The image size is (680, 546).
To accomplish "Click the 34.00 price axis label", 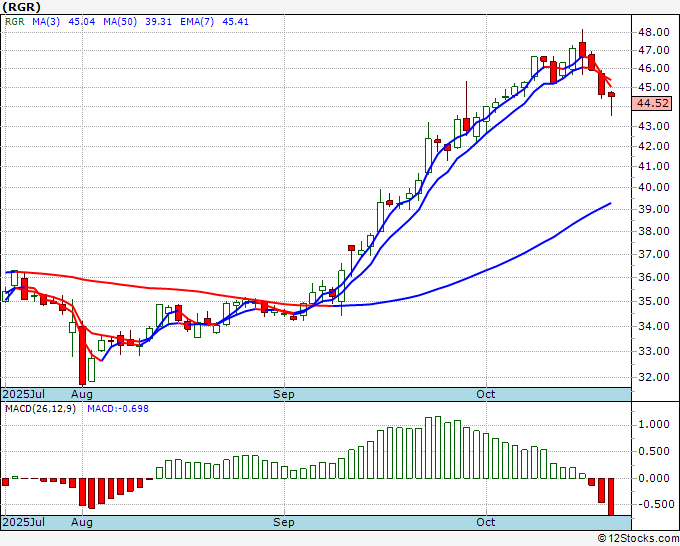I will point(654,327).
